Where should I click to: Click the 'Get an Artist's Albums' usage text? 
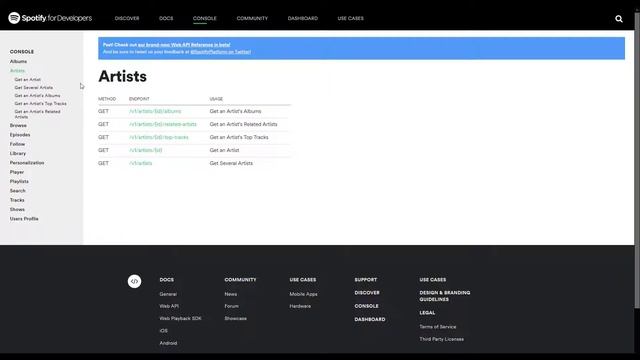pyautogui.click(x=236, y=111)
